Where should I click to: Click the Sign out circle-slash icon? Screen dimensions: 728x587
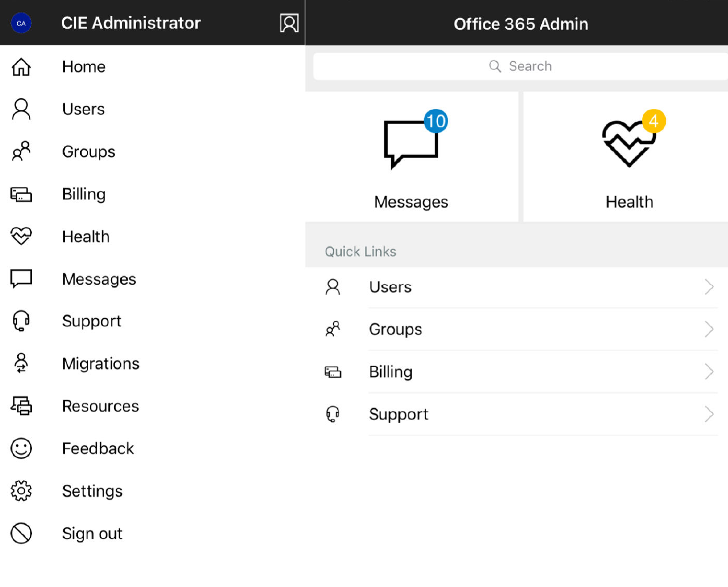[x=21, y=533]
